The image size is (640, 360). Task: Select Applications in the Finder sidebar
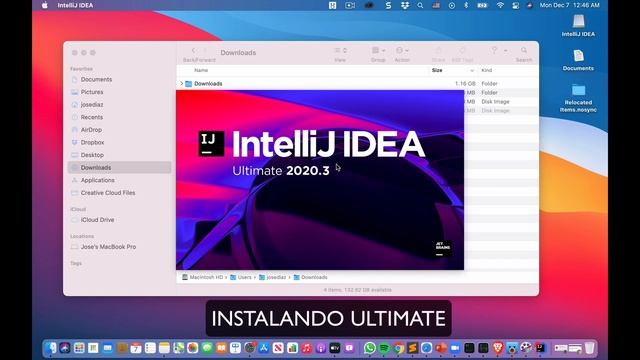(119, 180)
